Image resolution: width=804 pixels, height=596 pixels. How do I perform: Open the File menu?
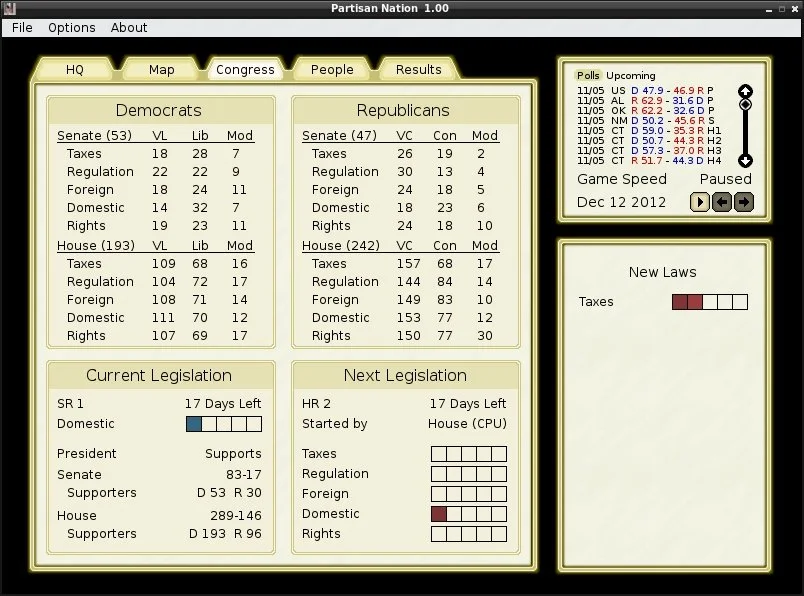(22, 28)
